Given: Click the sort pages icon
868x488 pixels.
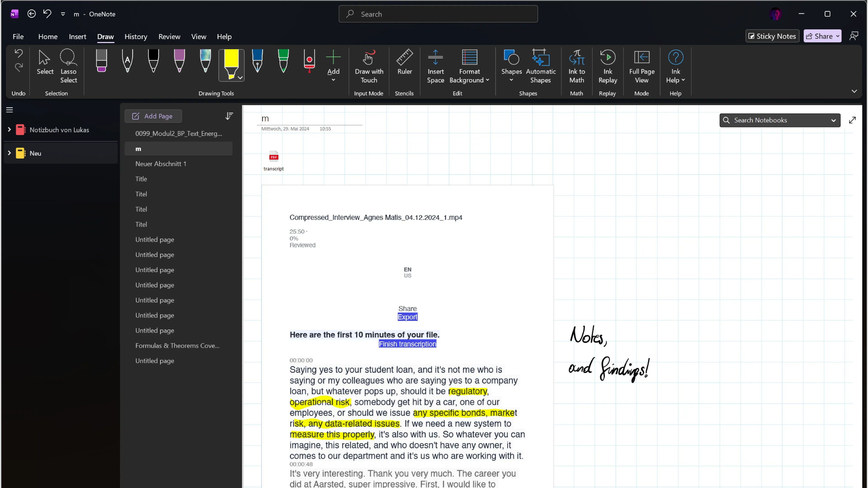Looking at the screenshot, I should point(229,116).
